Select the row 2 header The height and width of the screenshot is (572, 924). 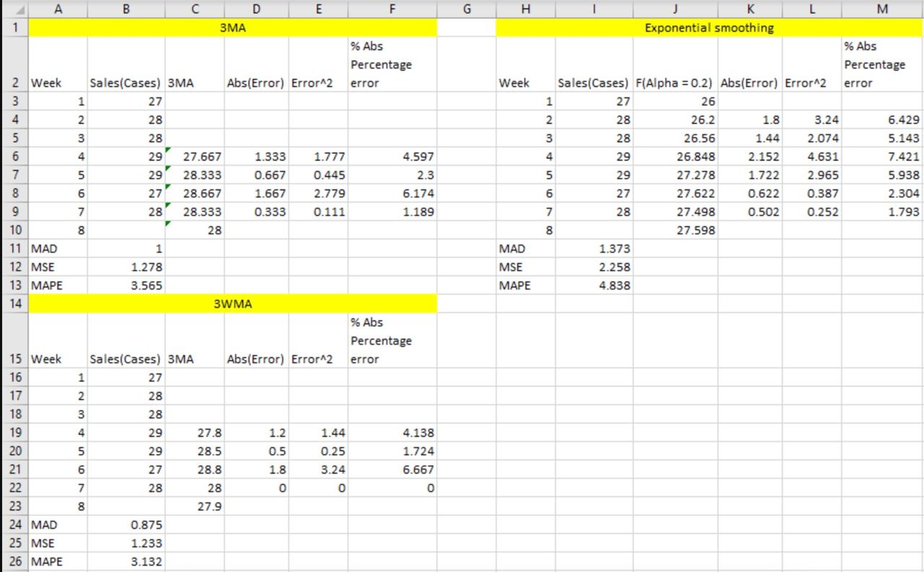click(x=14, y=64)
